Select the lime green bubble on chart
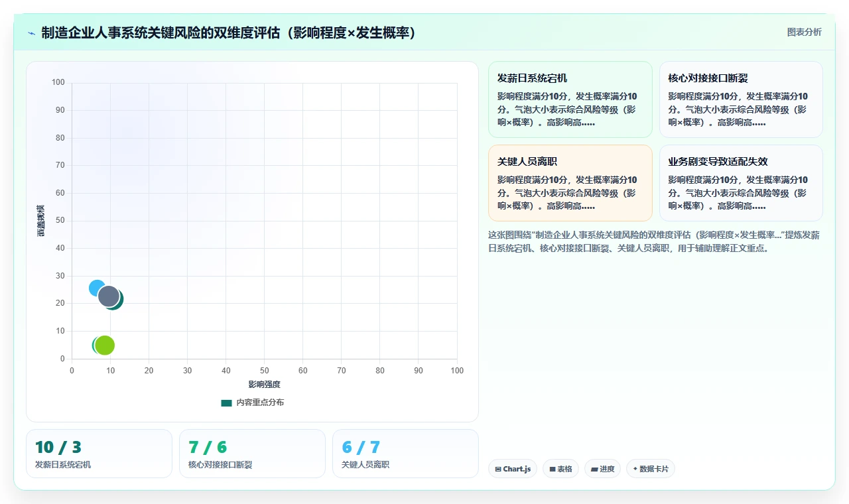The image size is (849, 504). (x=105, y=345)
